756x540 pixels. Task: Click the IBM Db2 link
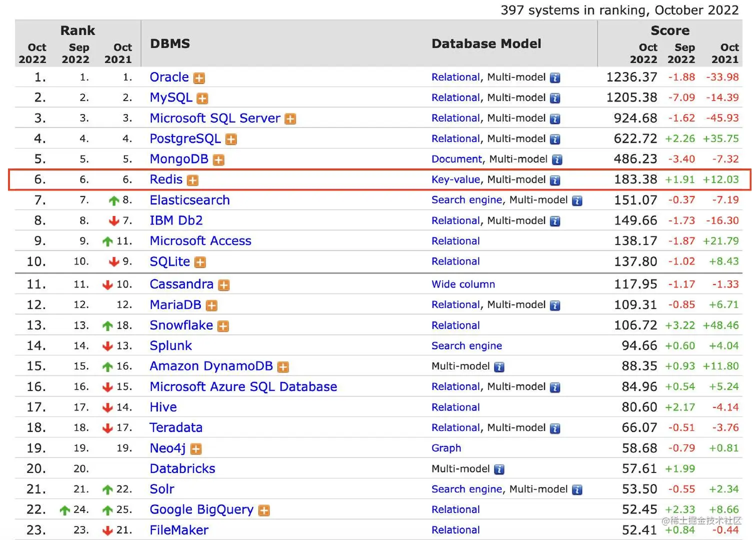pyautogui.click(x=176, y=221)
